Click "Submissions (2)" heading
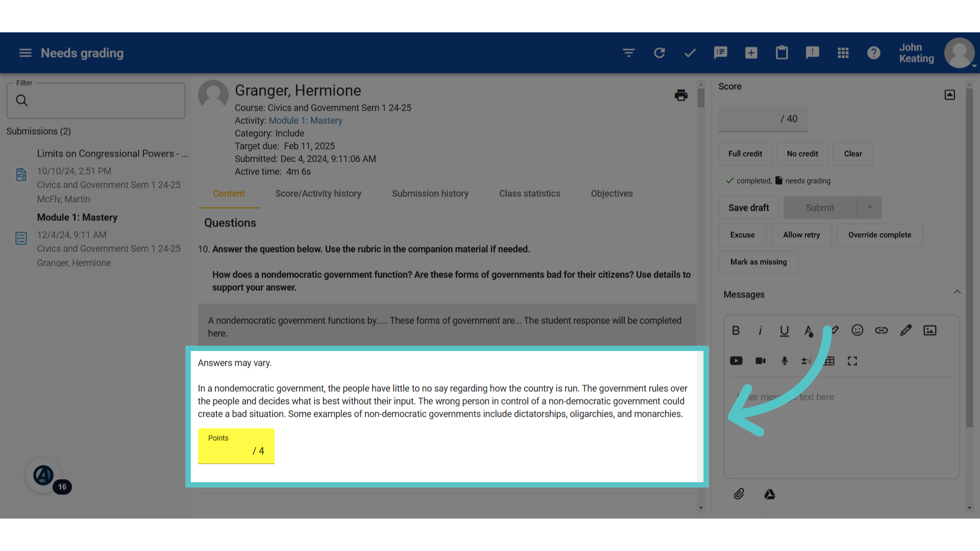The width and height of the screenshot is (980, 551). (39, 132)
